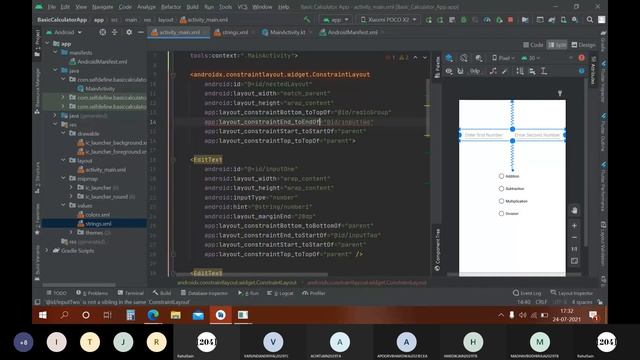This screenshot has height=360, width=640.
Task: Open the Logcat tool window
Action: click(x=280, y=293)
